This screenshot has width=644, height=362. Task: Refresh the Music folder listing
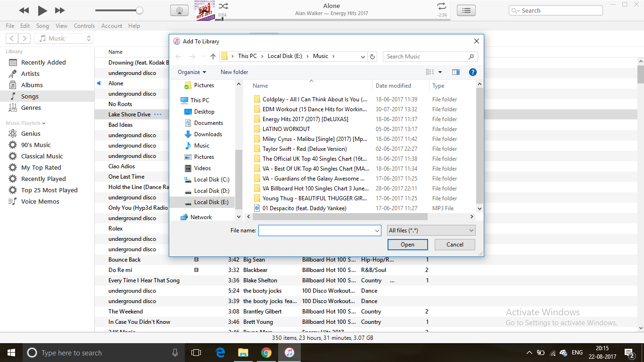372,57
